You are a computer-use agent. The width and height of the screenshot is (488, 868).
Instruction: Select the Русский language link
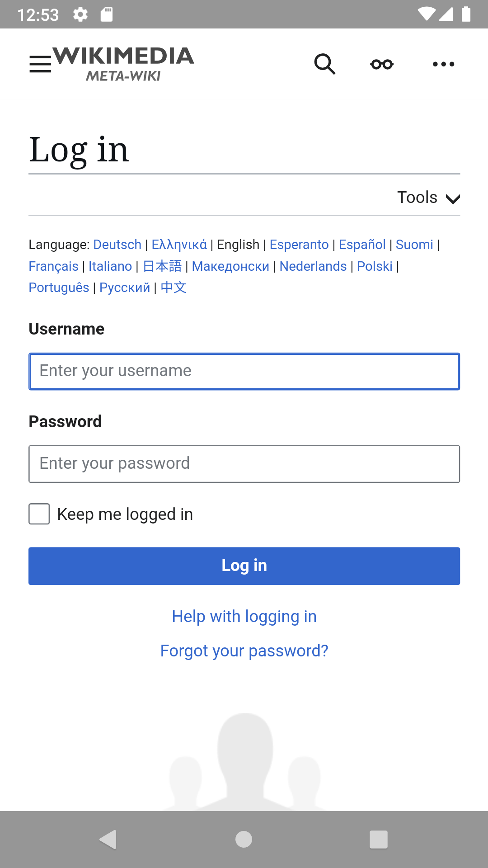coord(125,288)
